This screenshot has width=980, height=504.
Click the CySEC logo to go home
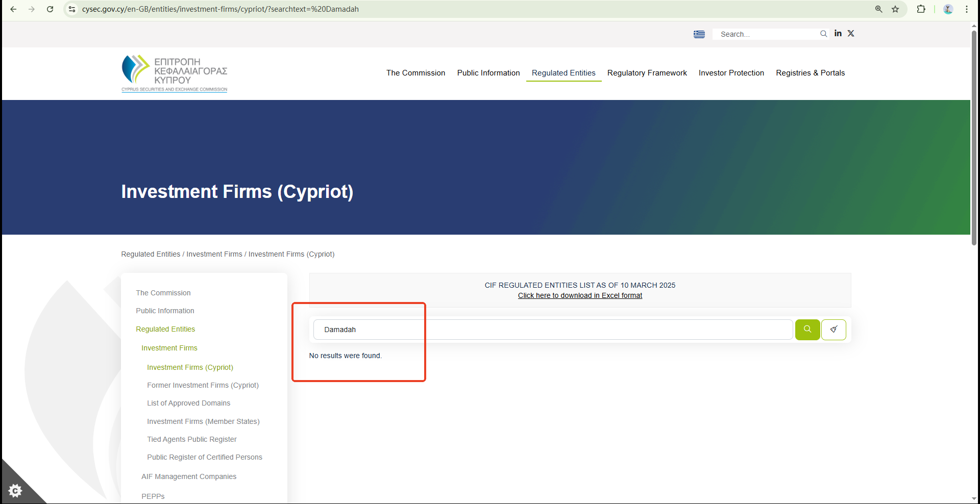pos(175,73)
